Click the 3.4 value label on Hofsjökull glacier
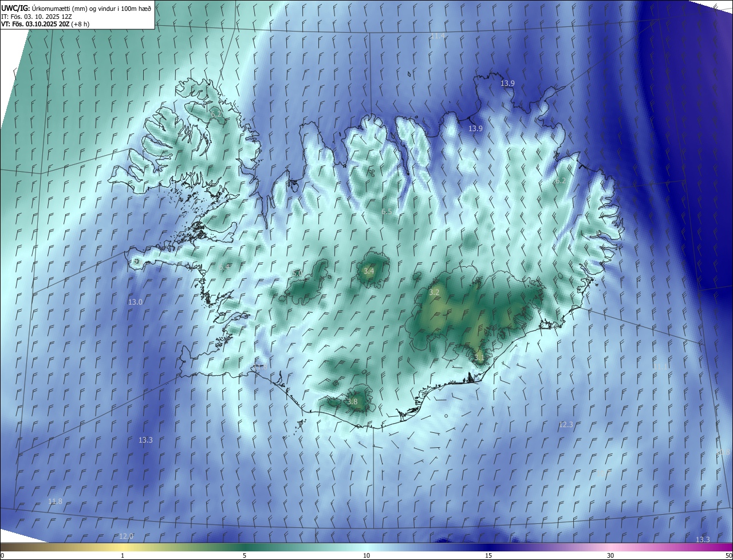The height and width of the screenshot is (560, 733). [x=369, y=271]
